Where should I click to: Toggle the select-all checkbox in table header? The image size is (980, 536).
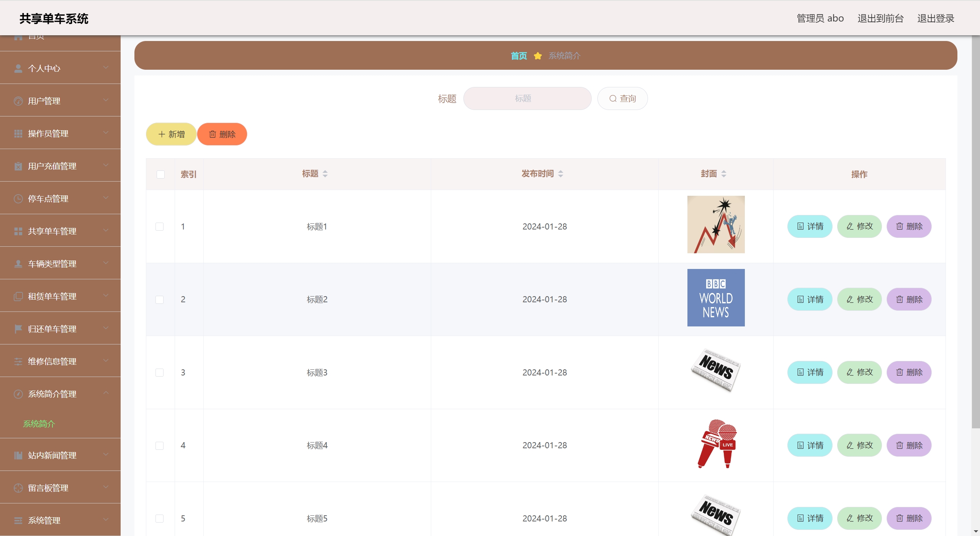coord(160,175)
